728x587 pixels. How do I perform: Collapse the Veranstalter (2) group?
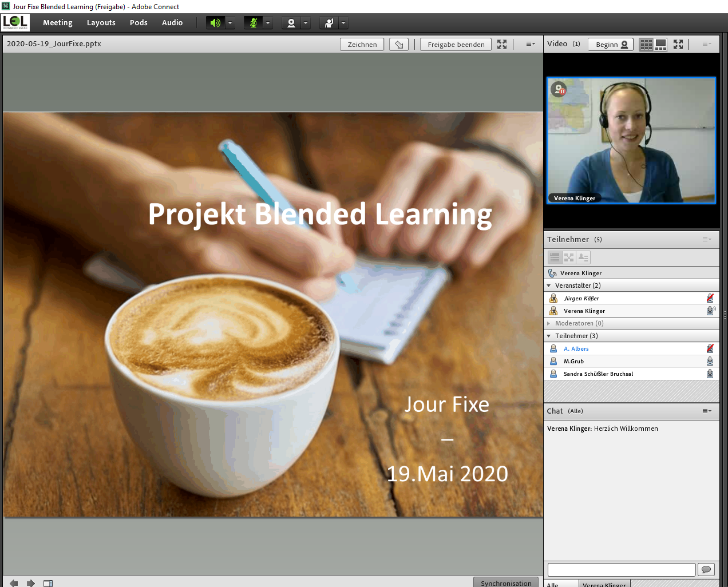[x=549, y=285]
